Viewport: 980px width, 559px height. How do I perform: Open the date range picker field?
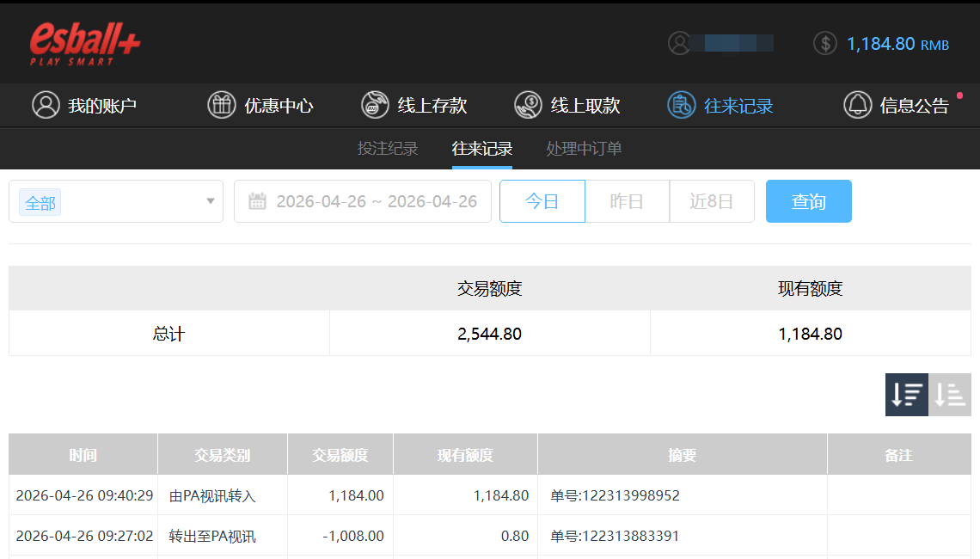[362, 201]
